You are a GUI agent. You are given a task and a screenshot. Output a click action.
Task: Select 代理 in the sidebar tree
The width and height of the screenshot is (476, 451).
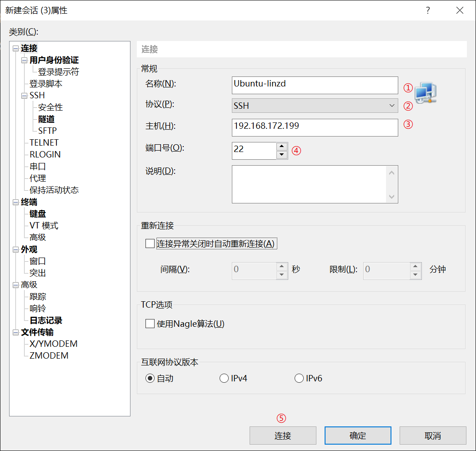[39, 178]
